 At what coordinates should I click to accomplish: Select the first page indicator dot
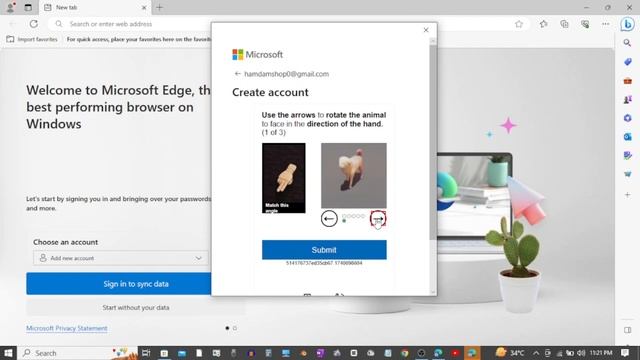pyautogui.click(x=227, y=328)
